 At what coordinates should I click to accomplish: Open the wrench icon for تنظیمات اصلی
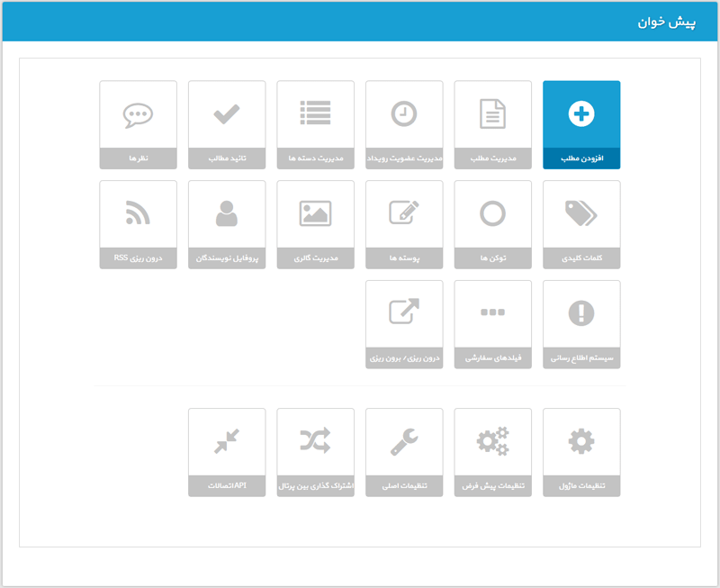click(404, 441)
